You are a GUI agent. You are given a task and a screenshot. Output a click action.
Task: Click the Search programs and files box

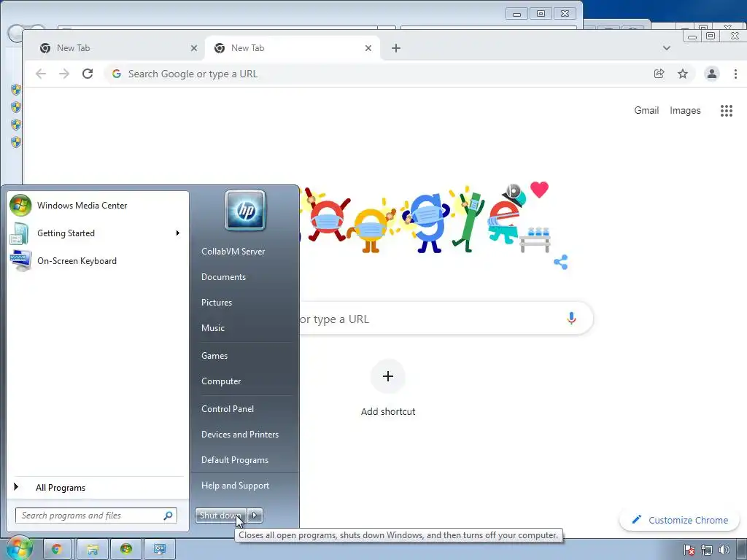96,516
